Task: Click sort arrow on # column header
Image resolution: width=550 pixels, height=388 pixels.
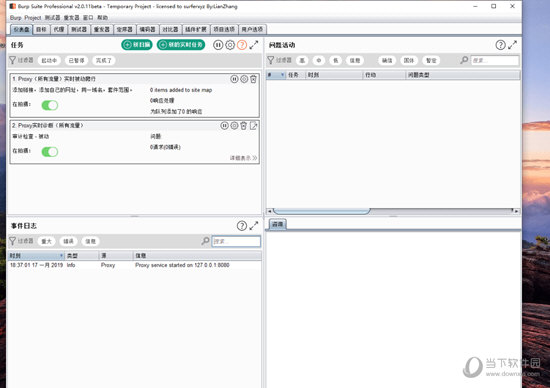Action: coord(282,75)
